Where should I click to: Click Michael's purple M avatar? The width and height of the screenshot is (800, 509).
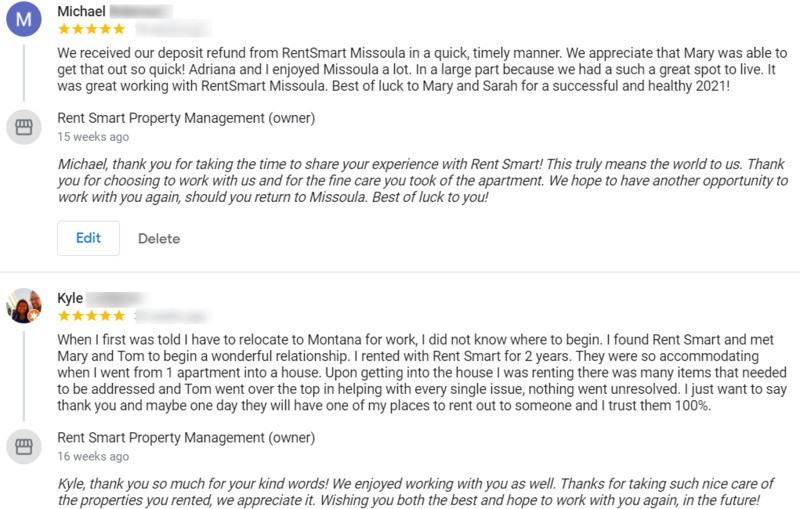coord(24,20)
